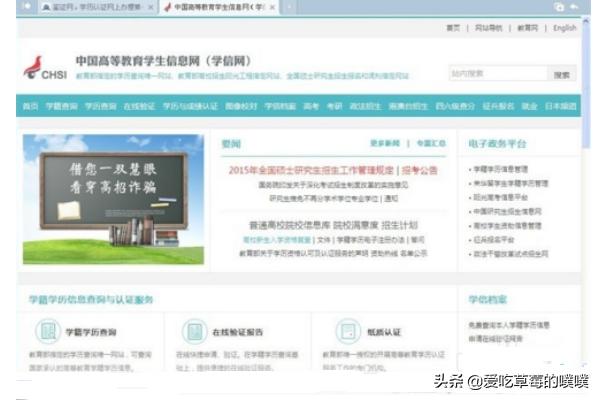The width and height of the screenshot is (600, 400).
Task: Open 考研 in the navigation bar
Action: (334, 106)
